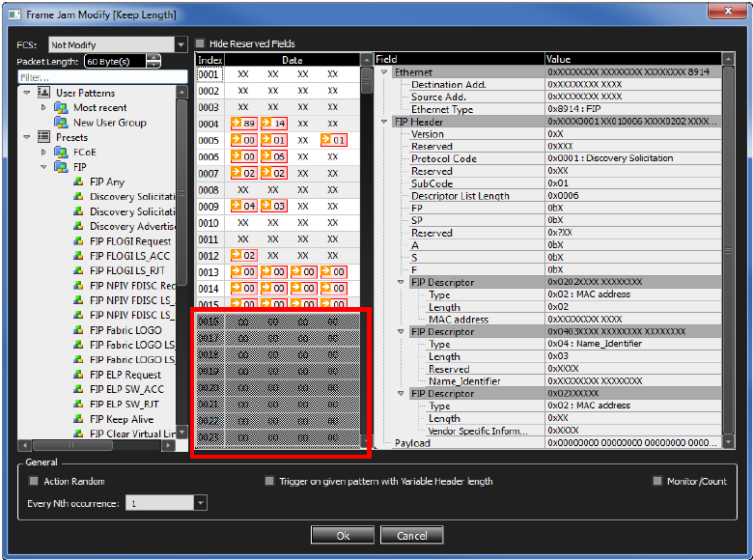Click the Value column header

pyautogui.click(x=633, y=59)
